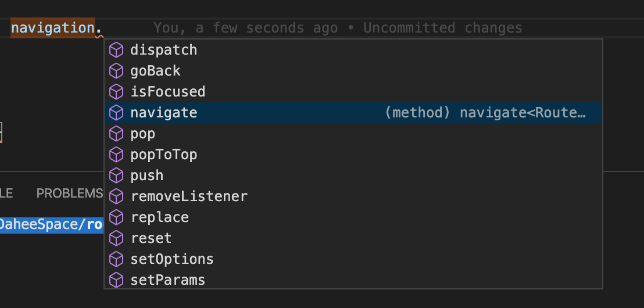Open the PROBLEMS panel tab
The image size is (644, 308).
click(69, 194)
